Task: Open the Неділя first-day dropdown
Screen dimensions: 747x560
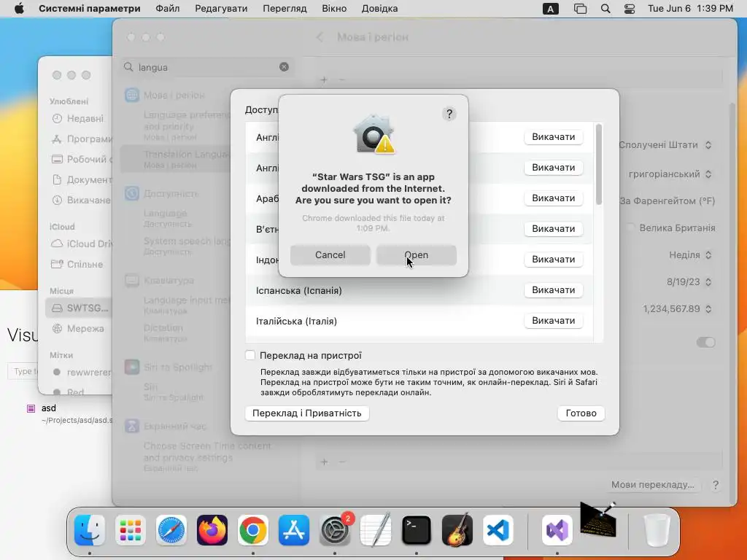Action: click(x=690, y=255)
